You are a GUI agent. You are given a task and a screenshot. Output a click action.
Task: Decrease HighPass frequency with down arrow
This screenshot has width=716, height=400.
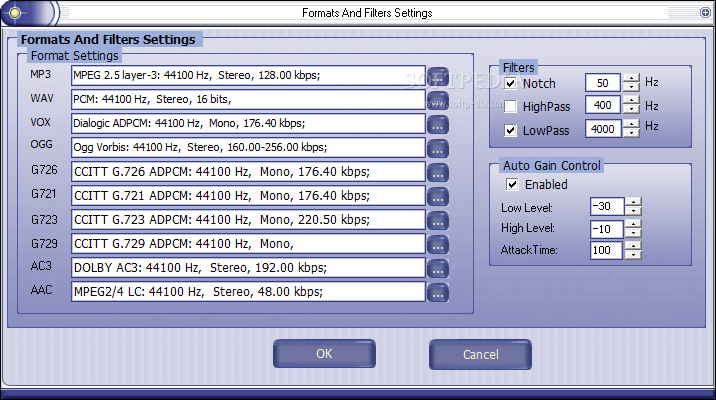click(631, 109)
